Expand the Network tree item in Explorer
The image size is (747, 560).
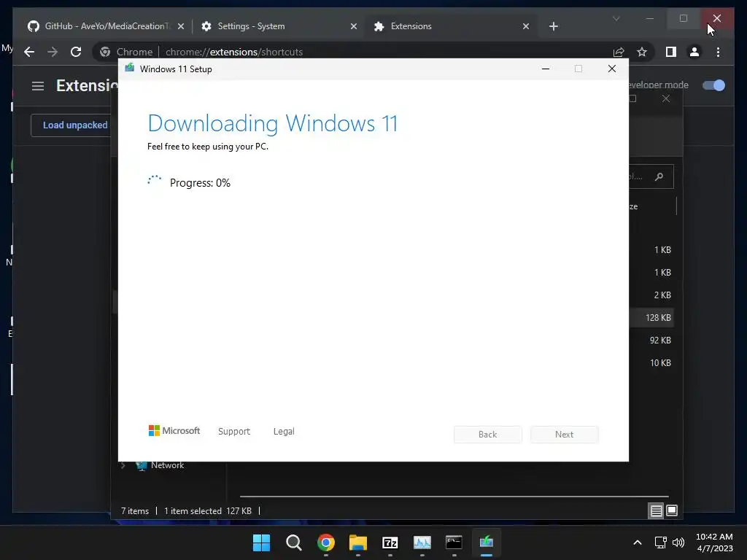coord(123,465)
